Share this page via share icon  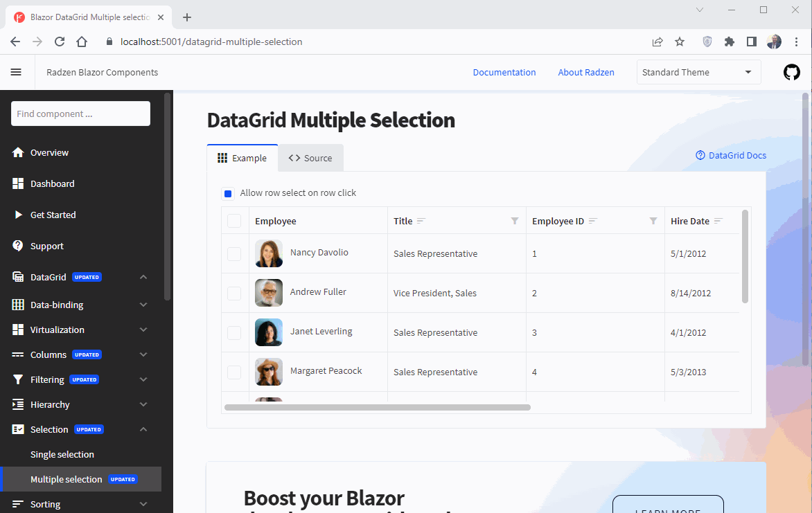pyautogui.click(x=657, y=42)
